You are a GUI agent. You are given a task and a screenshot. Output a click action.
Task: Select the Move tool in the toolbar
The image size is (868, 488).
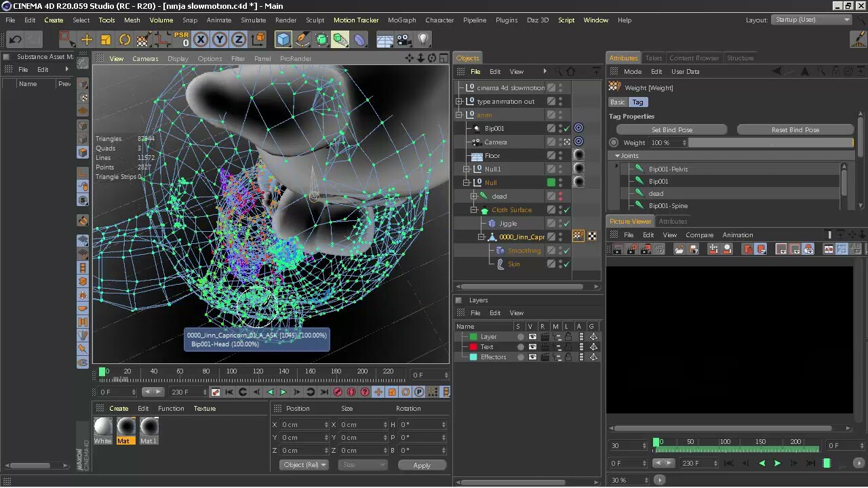[87, 39]
